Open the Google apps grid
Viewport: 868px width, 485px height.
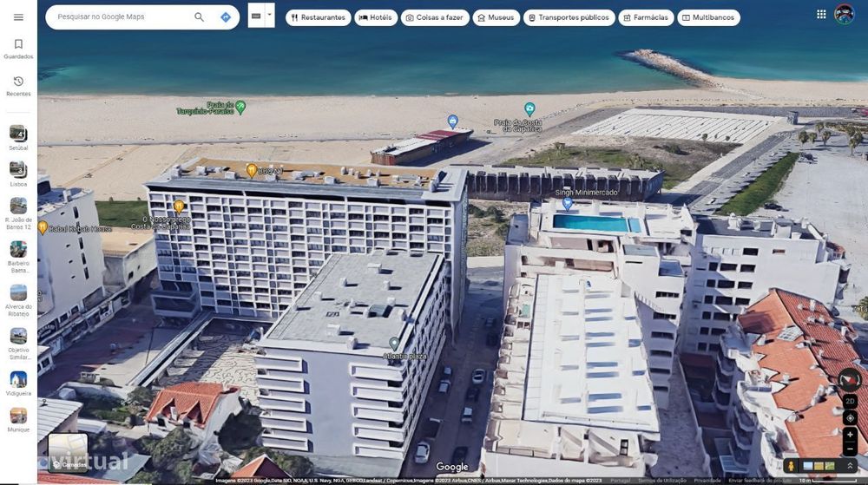(821, 15)
